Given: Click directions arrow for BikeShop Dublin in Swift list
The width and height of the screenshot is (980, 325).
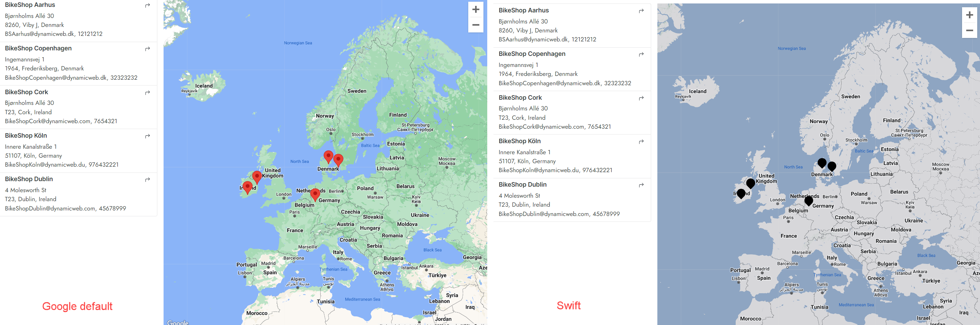Looking at the screenshot, I should (x=641, y=185).
